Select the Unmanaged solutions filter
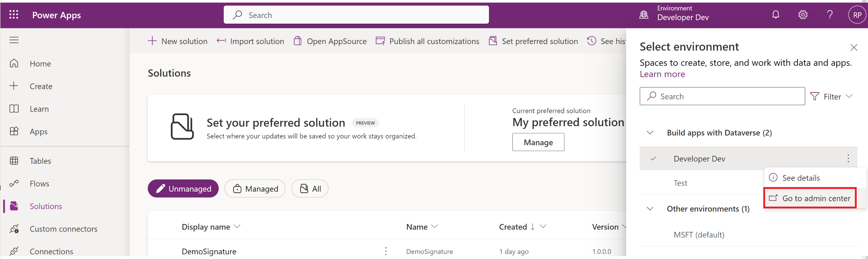Viewport: 868px width, 259px height. click(x=183, y=189)
